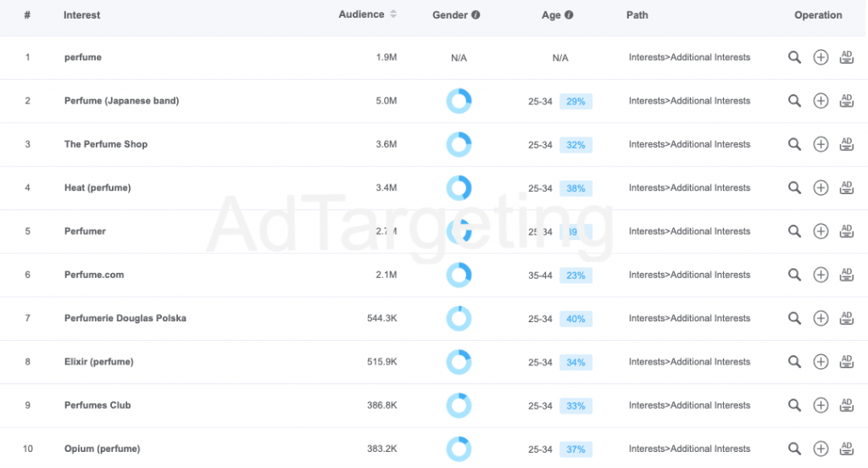Search the Perfumes Club interest

pos(794,405)
